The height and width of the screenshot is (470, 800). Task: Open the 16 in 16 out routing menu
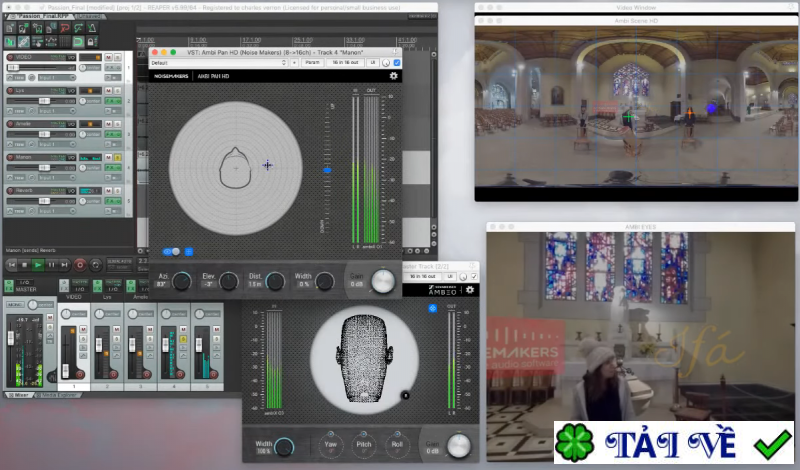pyautogui.click(x=346, y=62)
